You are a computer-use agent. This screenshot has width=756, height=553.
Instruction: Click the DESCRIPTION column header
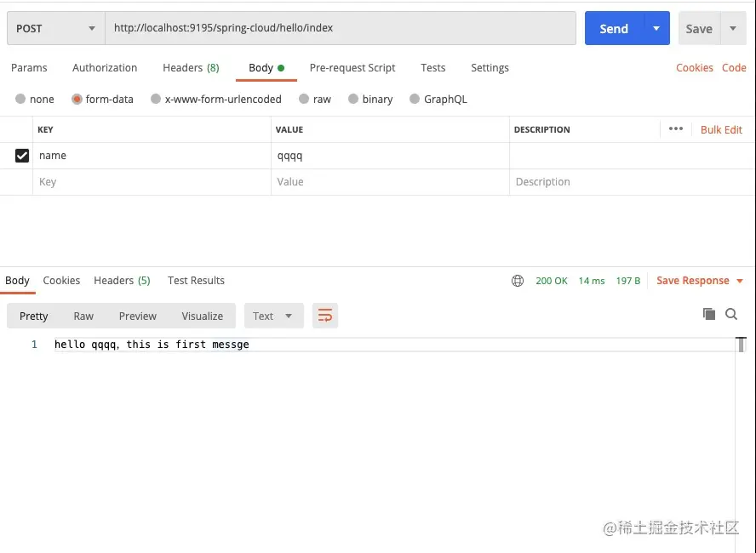pos(542,129)
